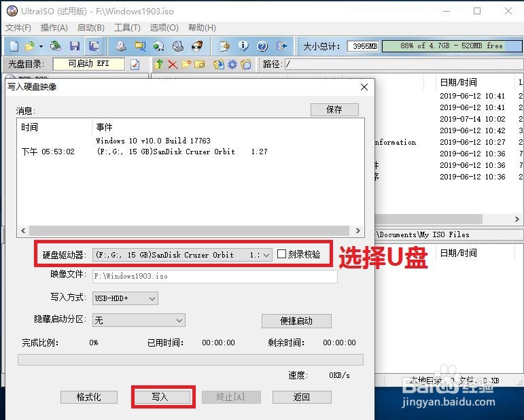
Task: Open the 帮助(H) menu
Action: (x=202, y=28)
